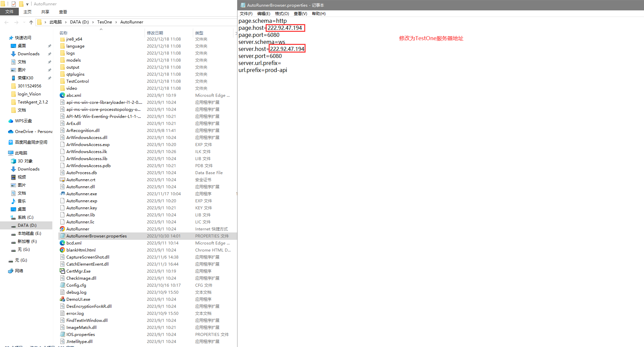Click the 修改日期 column header
This screenshot has width=644, height=347.
click(155, 33)
